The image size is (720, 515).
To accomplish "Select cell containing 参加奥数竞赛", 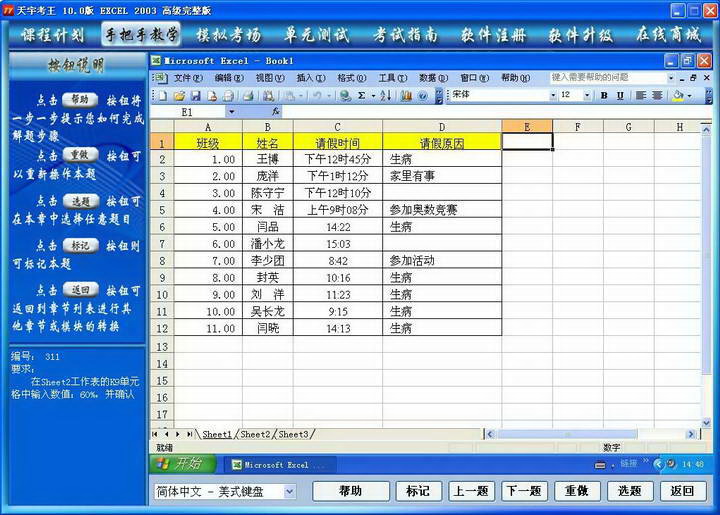I will pyautogui.click(x=442, y=210).
